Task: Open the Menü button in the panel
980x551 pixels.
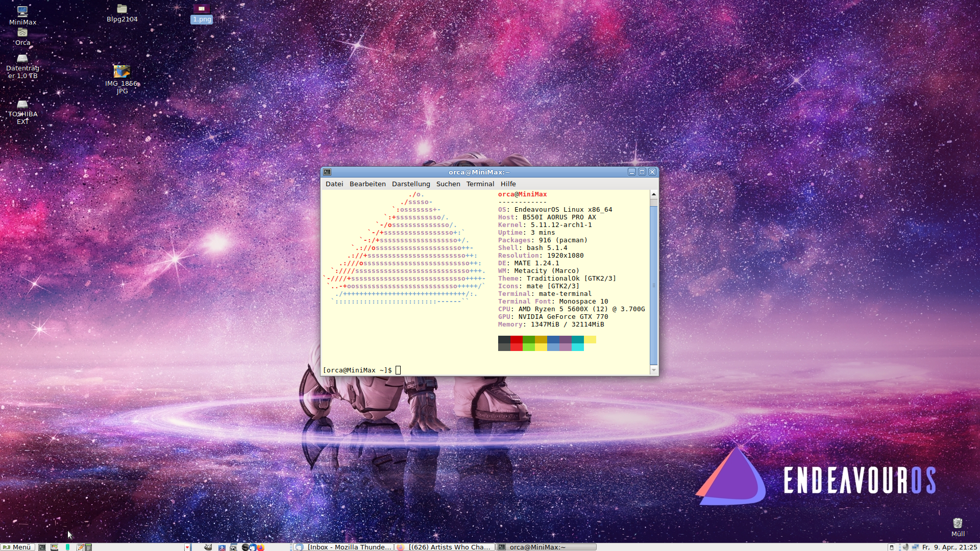Action: point(18,547)
